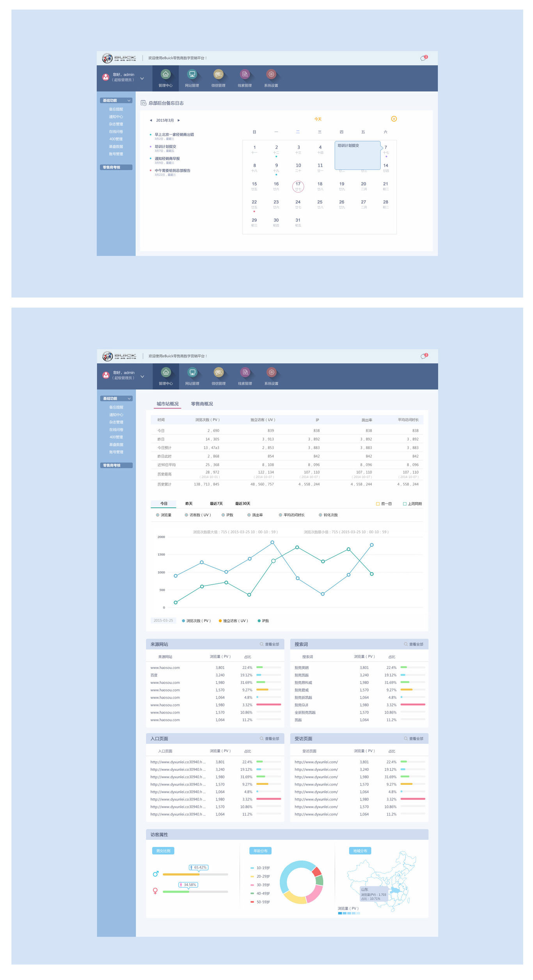Click search icon in 来源网站 header

pyautogui.click(x=261, y=644)
